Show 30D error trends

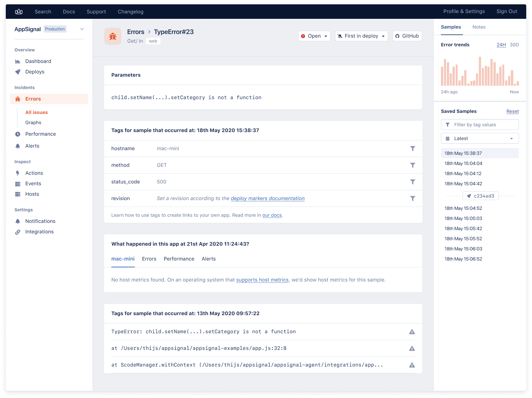pos(514,45)
